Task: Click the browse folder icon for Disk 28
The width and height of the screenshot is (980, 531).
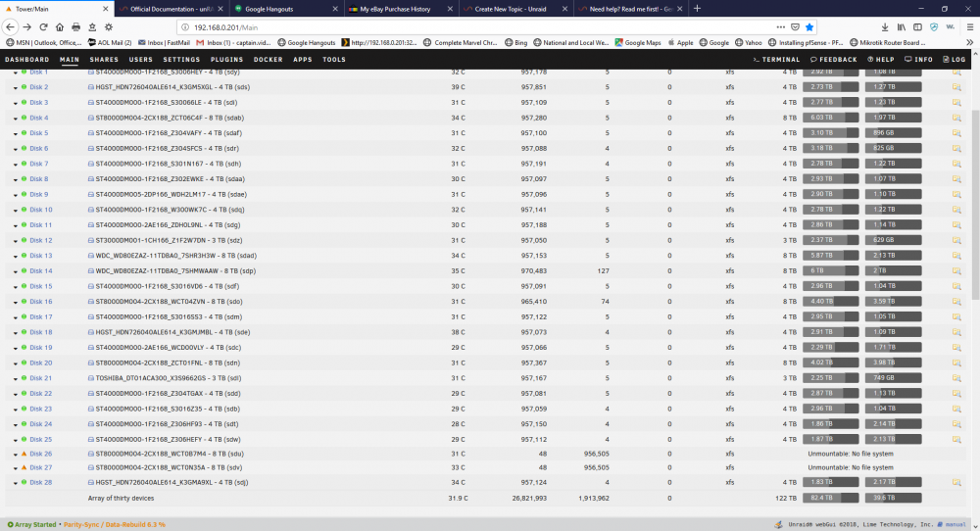Action: [956, 482]
